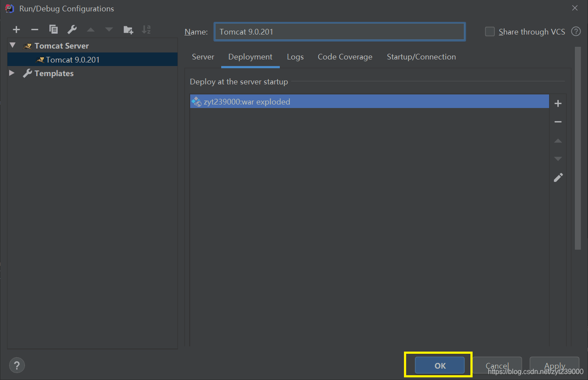Move deployment artifact down

tap(558, 159)
